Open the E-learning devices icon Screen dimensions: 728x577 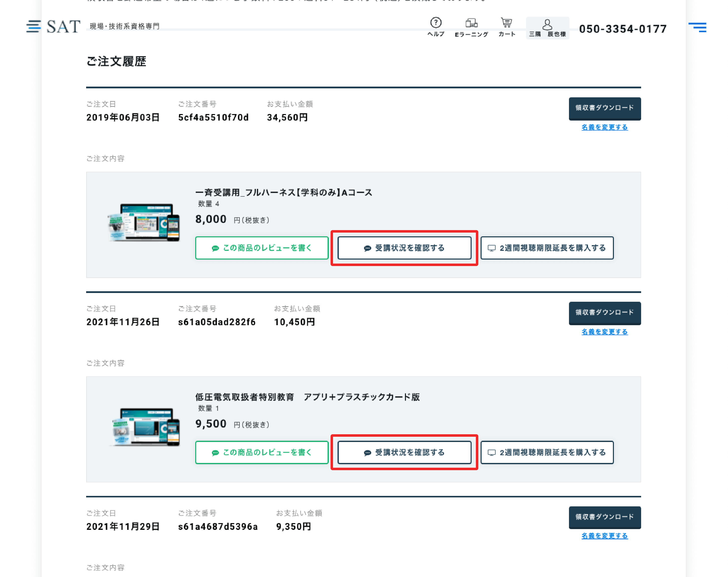coord(471,23)
